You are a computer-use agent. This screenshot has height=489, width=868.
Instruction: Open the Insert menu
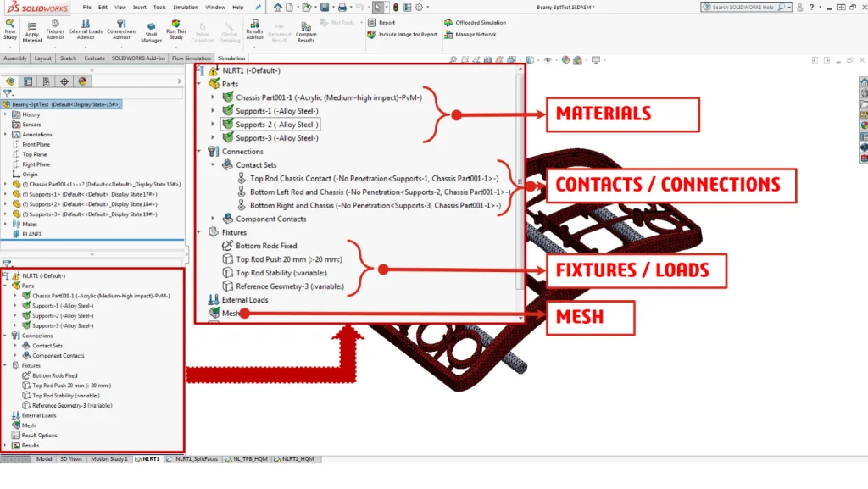(140, 7)
